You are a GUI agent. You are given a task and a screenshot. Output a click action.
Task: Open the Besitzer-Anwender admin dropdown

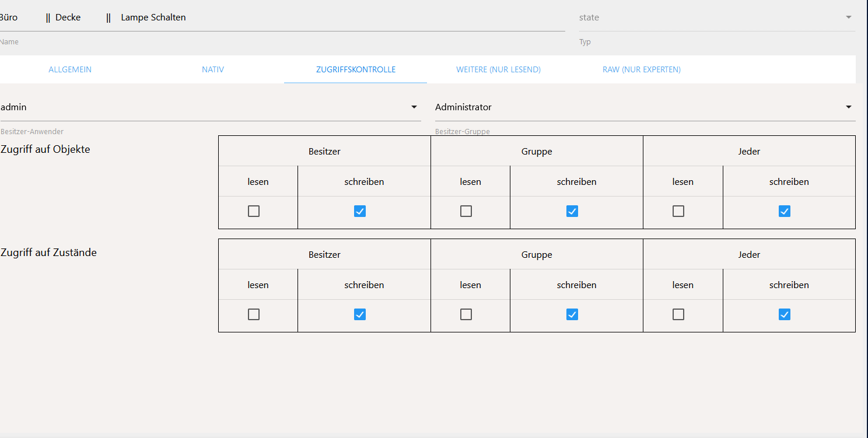tap(210, 107)
